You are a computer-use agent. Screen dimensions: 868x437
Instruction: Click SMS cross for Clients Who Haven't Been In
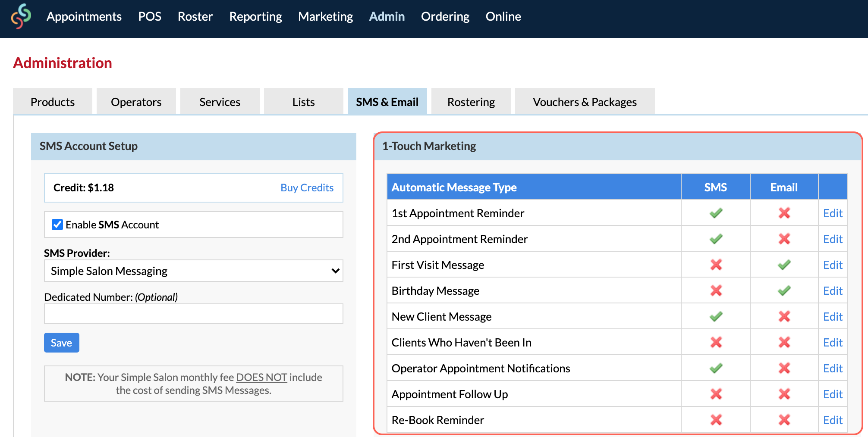[x=716, y=342]
